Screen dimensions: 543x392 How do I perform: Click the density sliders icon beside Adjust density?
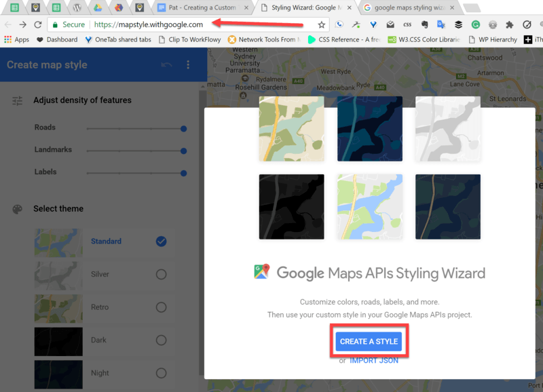(18, 100)
